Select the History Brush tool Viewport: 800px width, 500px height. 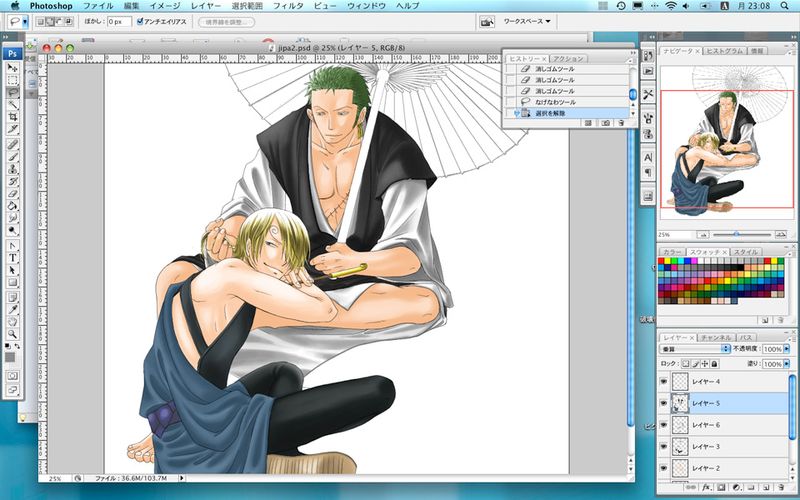13,181
